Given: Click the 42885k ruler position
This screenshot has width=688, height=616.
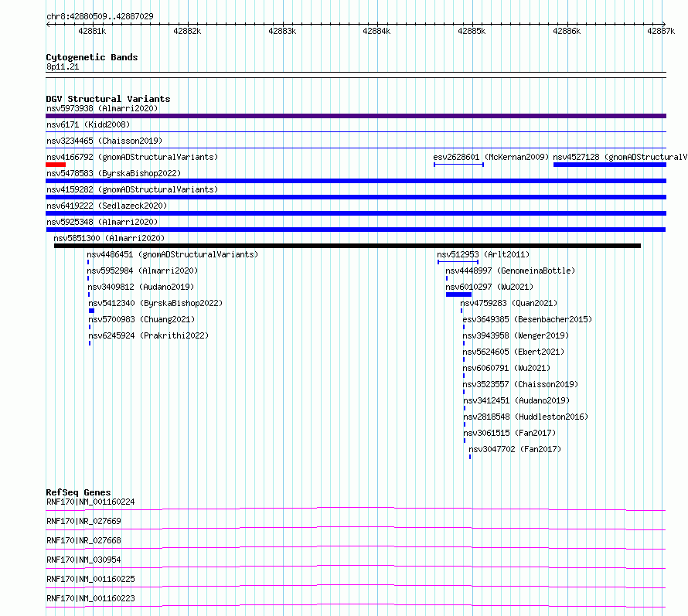Looking at the screenshot, I should click(x=472, y=31).
